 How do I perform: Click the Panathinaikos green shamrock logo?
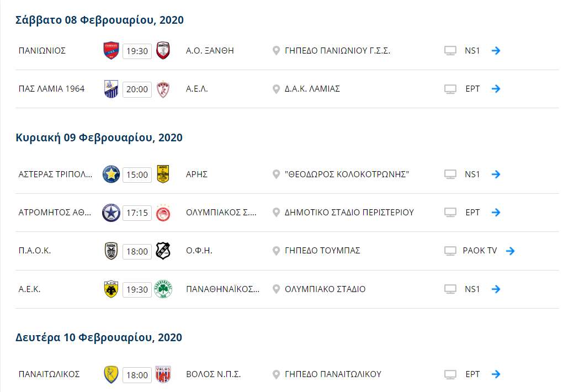click(x=163, y=289)
